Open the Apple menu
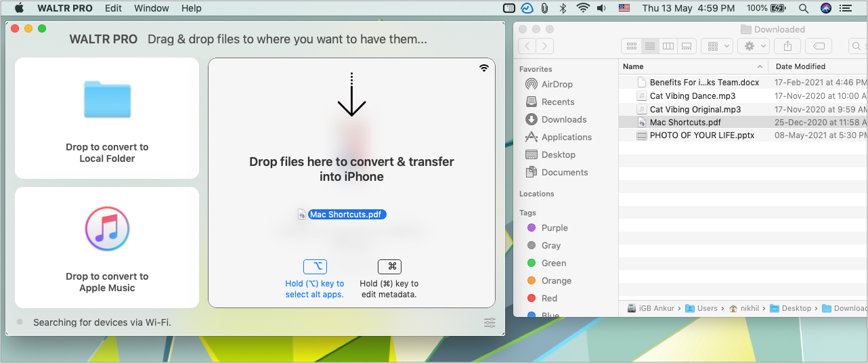 [19, 8]
